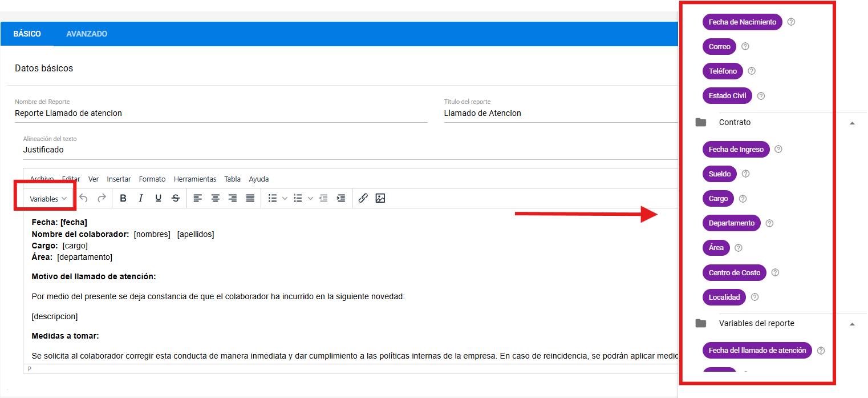This screenshot has height=398, width=868.
Task: Click the help icon next to Cargo
Action: pyautogui.click(x=743, y=199)
